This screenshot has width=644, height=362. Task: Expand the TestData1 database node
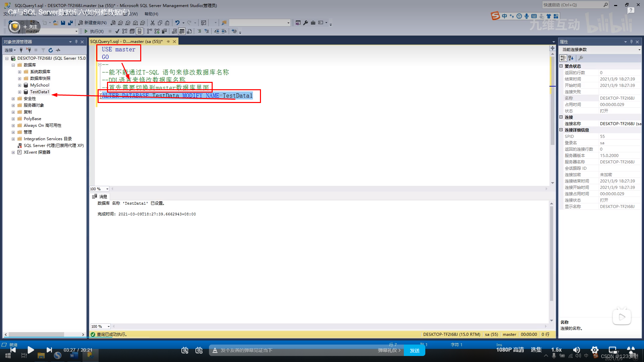click(19, 92)
